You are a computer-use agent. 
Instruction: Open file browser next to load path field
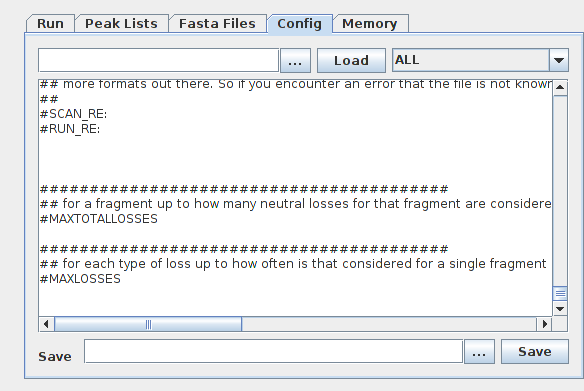tap(295, 60)
